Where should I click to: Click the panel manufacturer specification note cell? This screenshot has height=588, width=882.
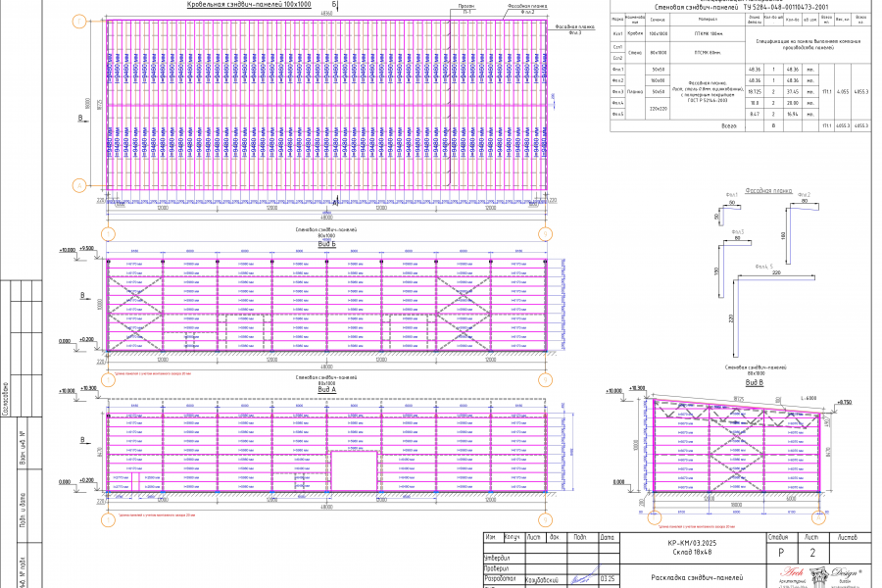(x=808, y=44)
